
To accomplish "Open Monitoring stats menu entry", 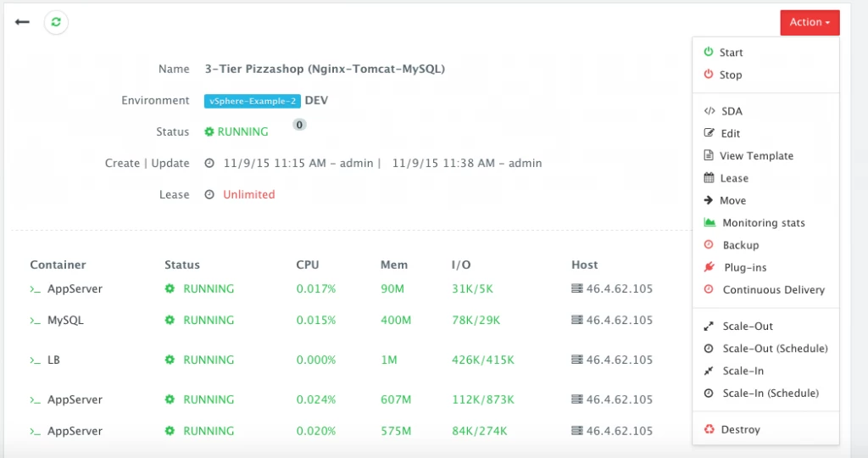I will [765, 222].
